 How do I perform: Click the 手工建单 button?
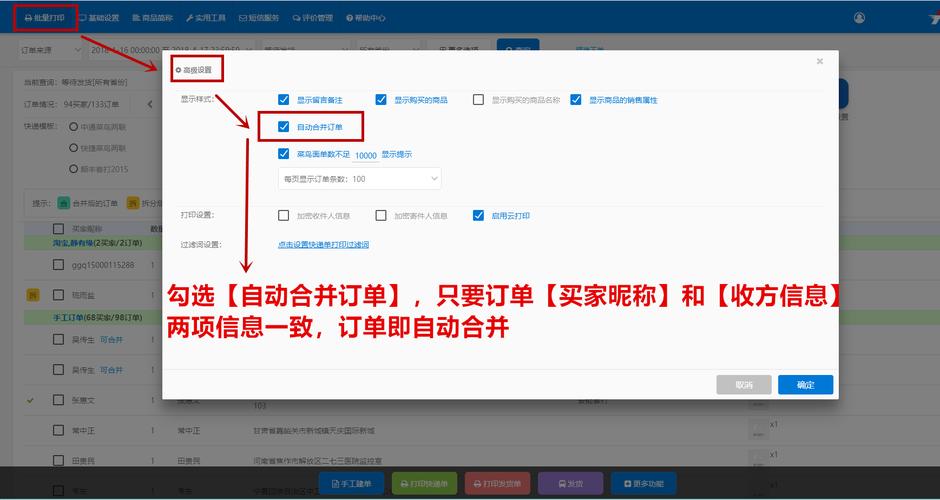coord(351,483)
